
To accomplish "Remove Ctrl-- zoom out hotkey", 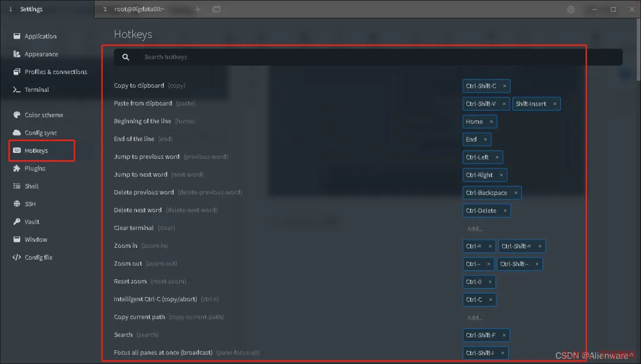I will point(488,264).
